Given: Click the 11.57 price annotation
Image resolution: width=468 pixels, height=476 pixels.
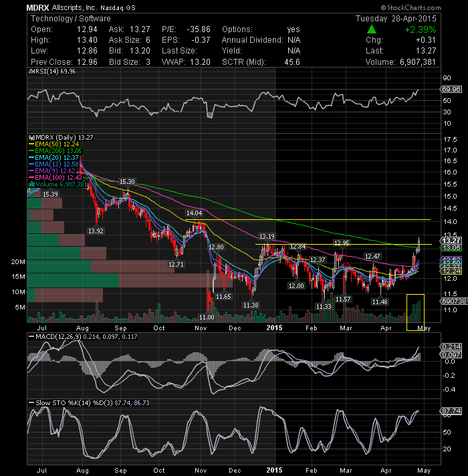Looking at the screenshot, I should click(343, 300).
